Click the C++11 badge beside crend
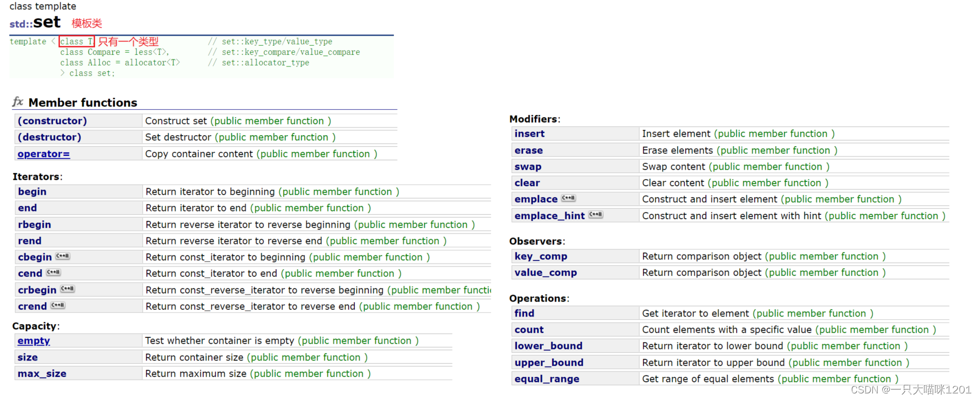980x400 pixels. tap(58, 305)
